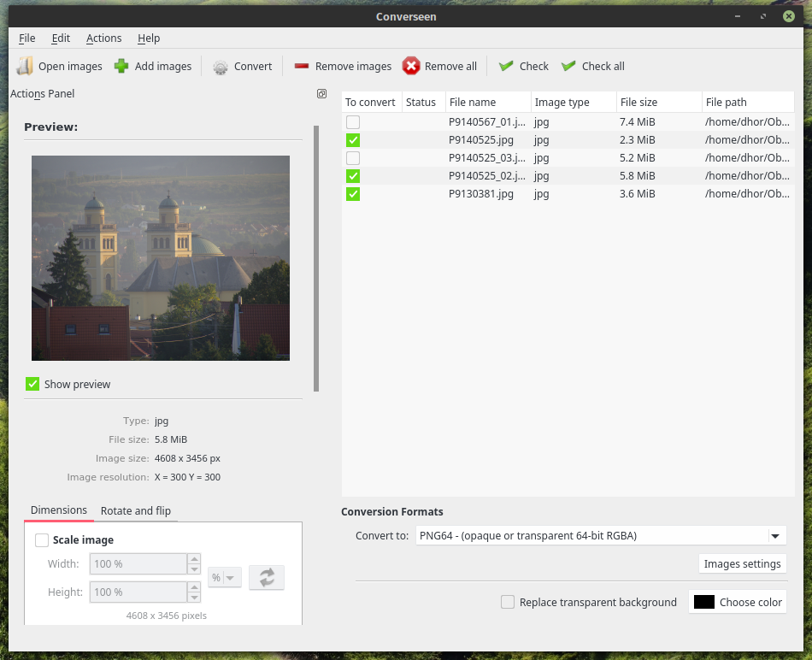Click the red X Remove all icon

click(411, 66)
